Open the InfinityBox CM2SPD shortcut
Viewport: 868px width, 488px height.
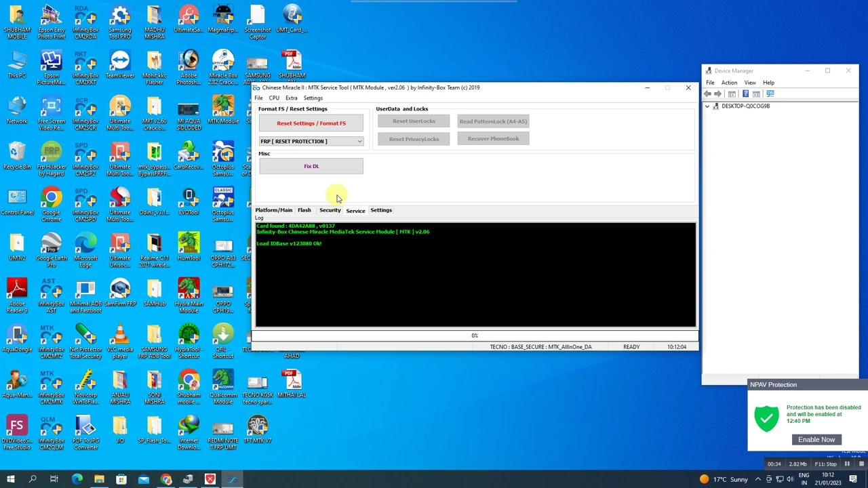click(85, 205)
